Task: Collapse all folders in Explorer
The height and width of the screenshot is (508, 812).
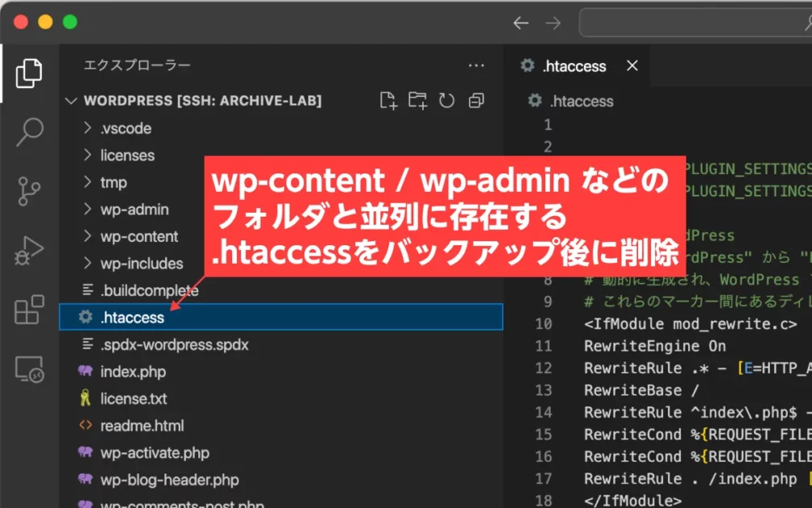Action: (476, 101)
